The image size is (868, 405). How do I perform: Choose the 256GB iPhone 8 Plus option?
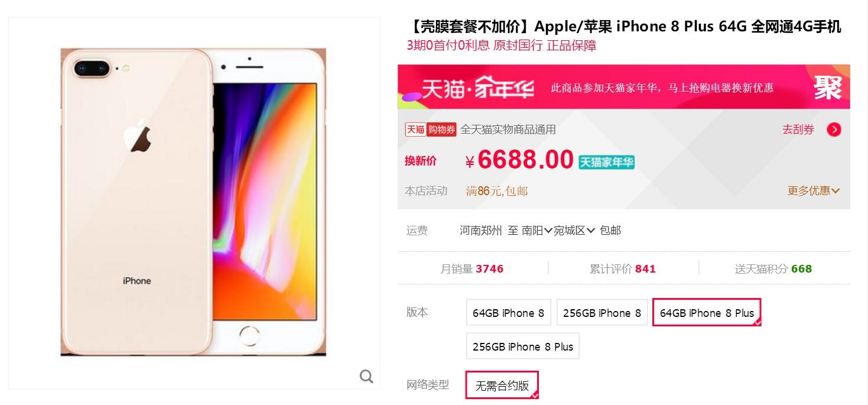pos(523,346)
